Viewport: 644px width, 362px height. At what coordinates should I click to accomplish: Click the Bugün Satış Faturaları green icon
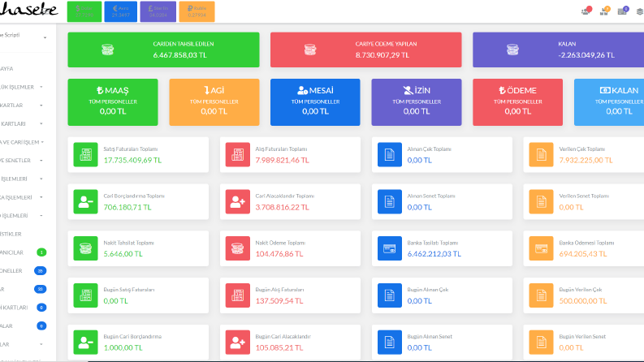85,295
